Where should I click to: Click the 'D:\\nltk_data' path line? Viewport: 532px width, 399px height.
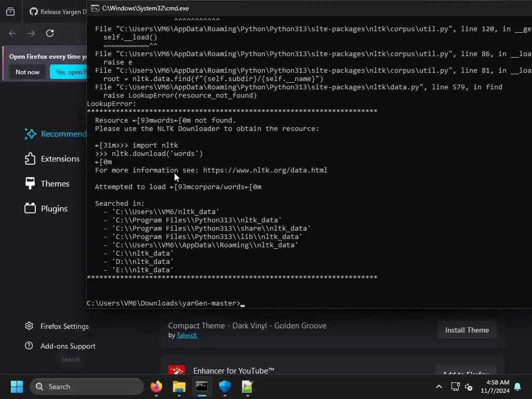tap(138, 262)
